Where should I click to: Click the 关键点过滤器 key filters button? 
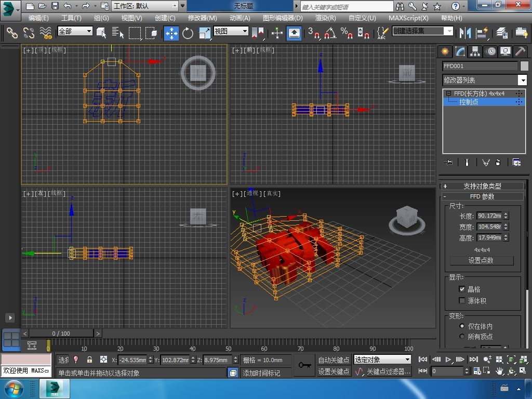[x=389, y=371]
